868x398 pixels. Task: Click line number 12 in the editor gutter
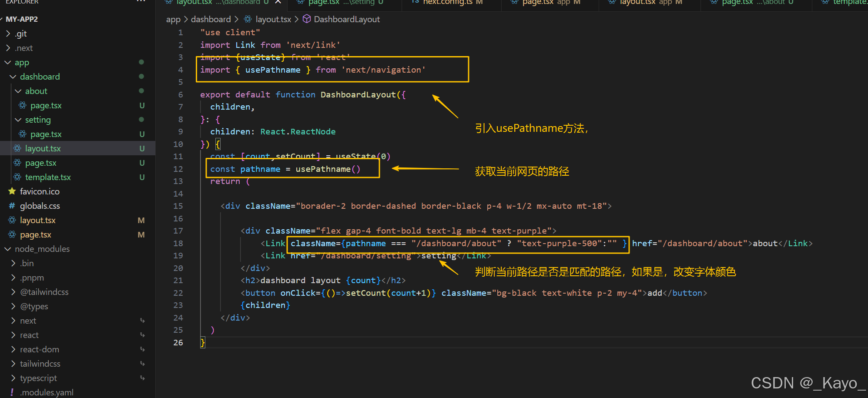[x=178, y=169]
